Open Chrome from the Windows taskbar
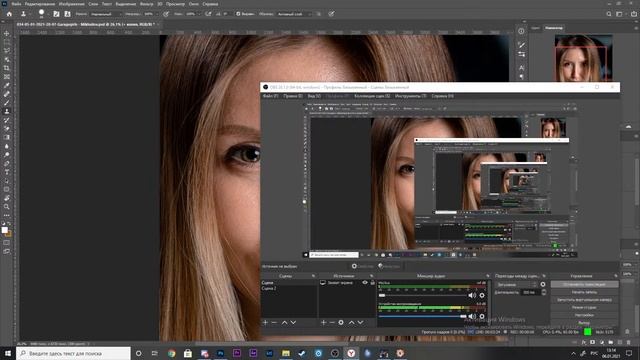This screenshot has width=640, height=360. pos(171,353)
